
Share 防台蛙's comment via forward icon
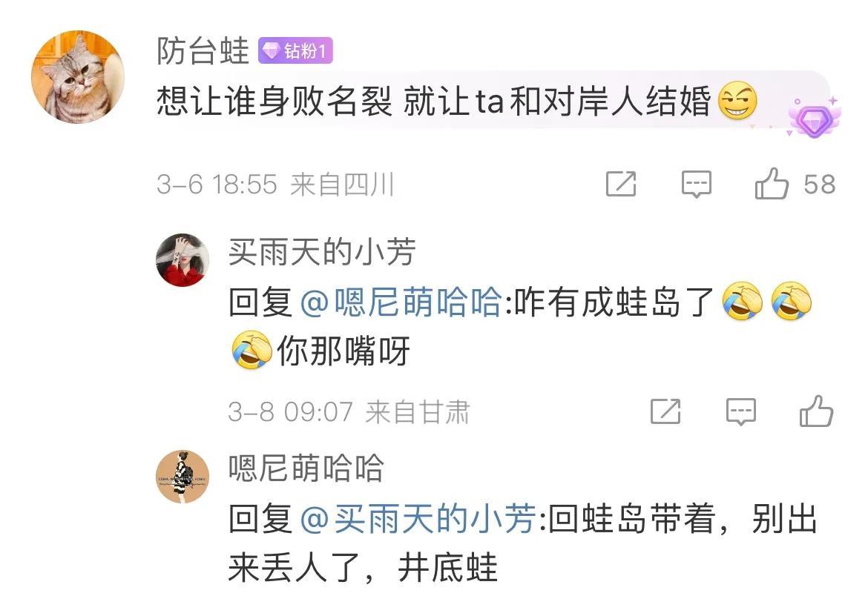click(x=621, y=184)
